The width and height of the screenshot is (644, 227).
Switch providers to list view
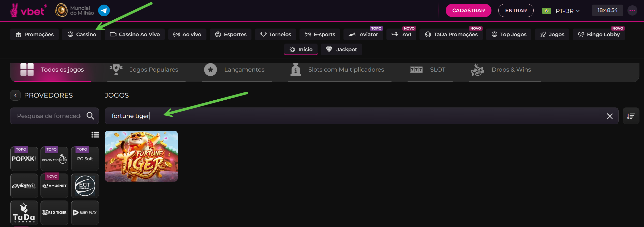point(95,135)
